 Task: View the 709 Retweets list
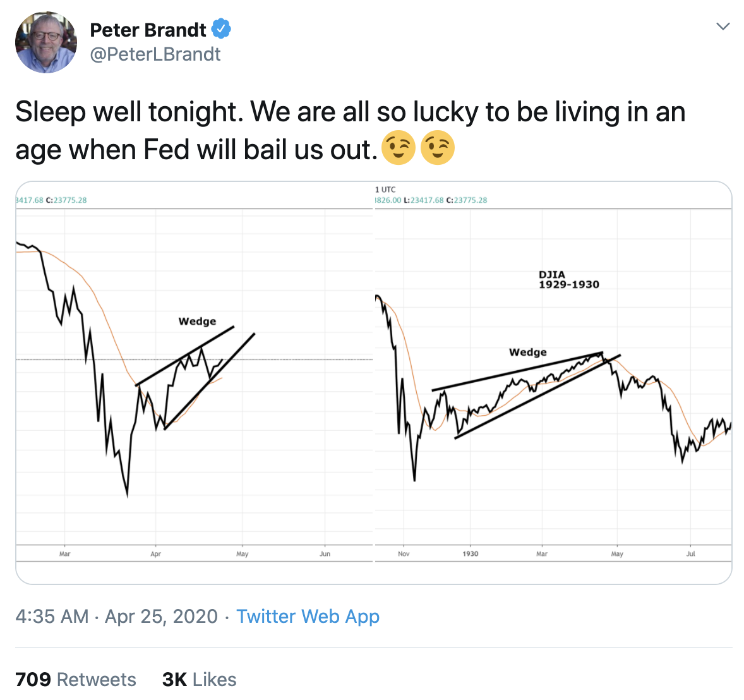[x=75, y=679]
